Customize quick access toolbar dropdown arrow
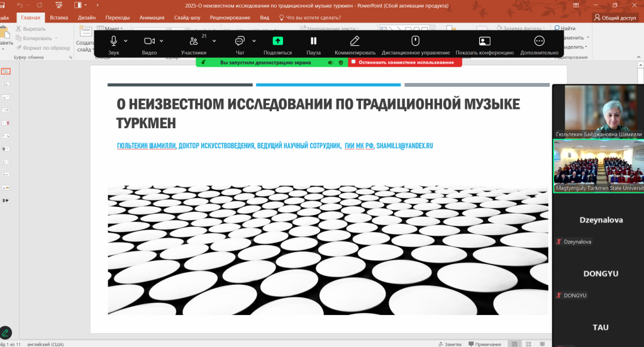This screenshot has width=644, height=347. (97, 5)
